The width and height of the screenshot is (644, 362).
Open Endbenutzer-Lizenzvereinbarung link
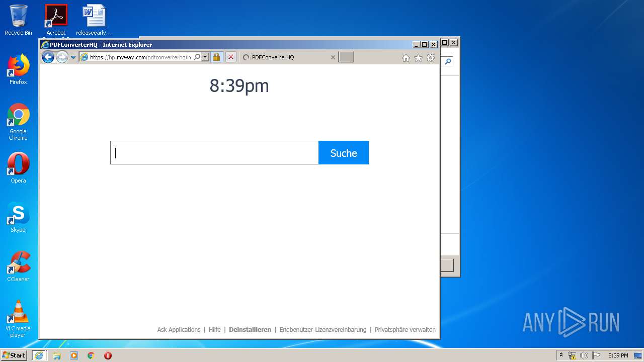point(323,330)
